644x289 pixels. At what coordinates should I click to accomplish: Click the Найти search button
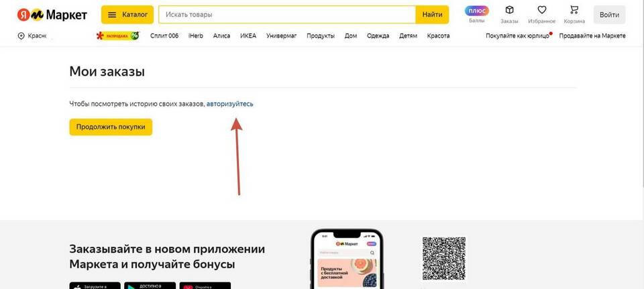432,15
